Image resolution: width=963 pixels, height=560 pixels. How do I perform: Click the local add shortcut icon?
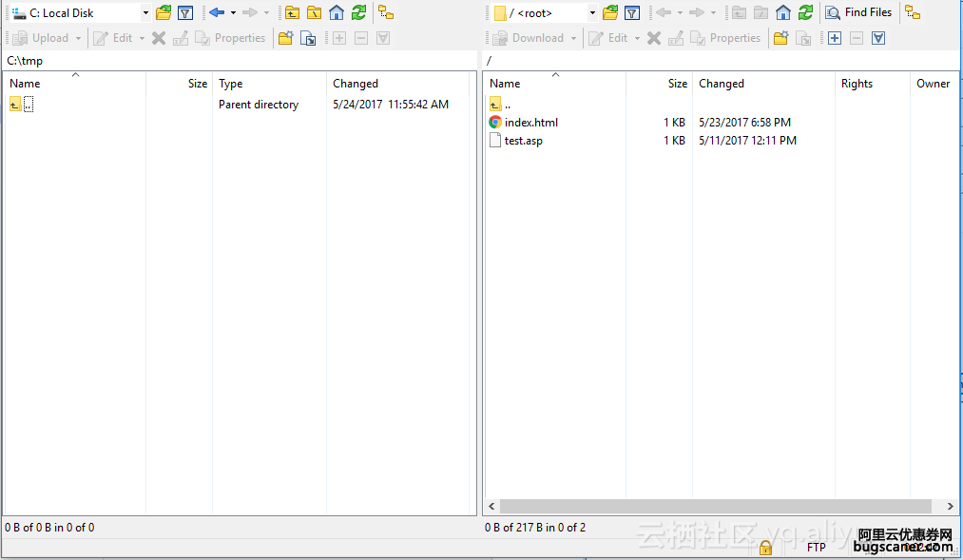[308, 38]
